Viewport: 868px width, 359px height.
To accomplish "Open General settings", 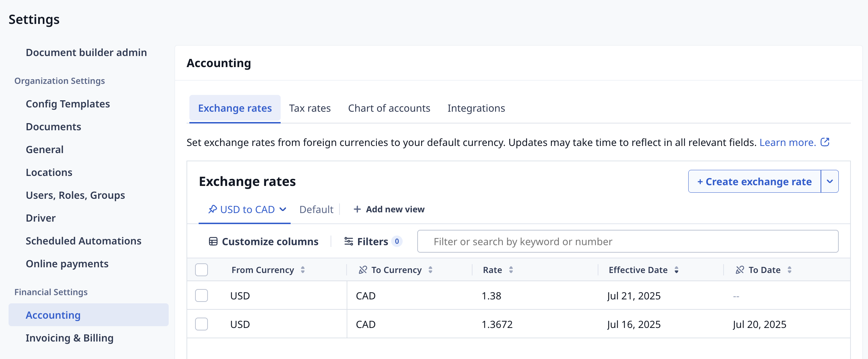I will pos(45,150).
